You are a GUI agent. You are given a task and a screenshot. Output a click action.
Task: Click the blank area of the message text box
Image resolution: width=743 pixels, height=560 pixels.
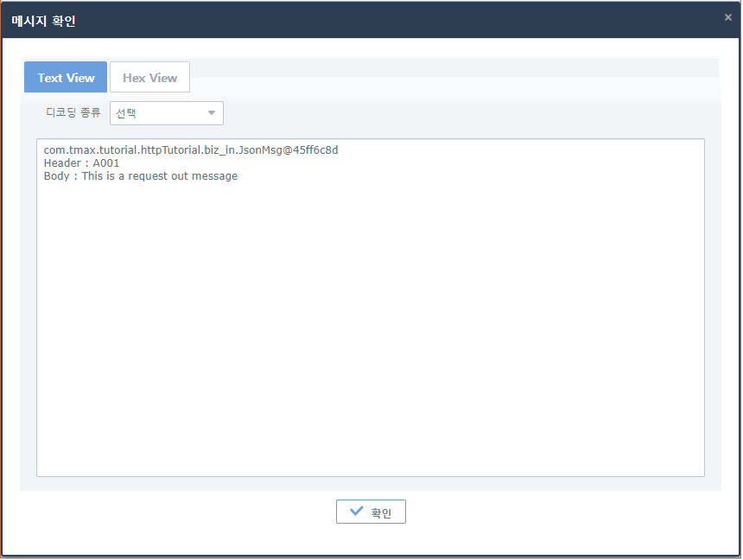click(x=370, y=328)
